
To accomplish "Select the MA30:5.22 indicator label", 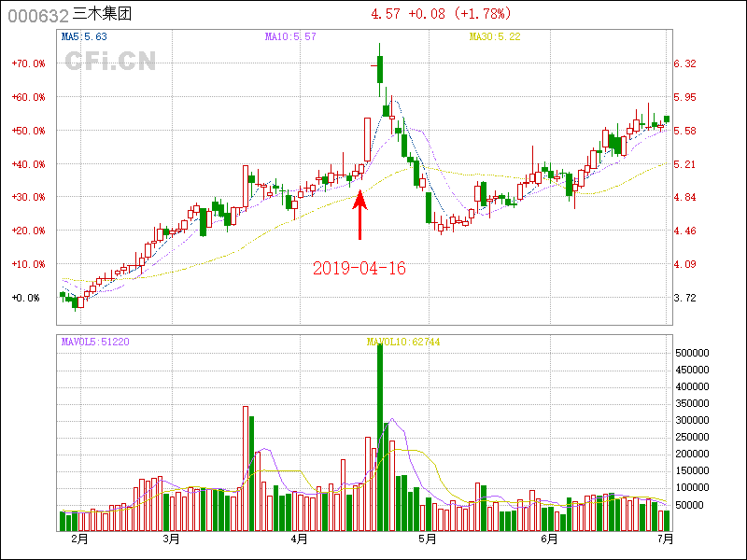I will click(x=494, y=37).
